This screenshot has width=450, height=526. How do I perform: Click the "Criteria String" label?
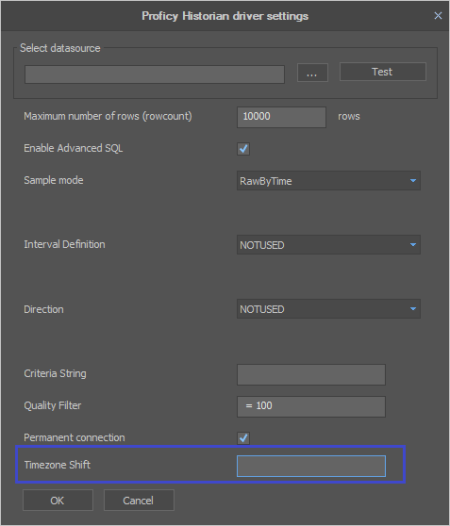55,374
